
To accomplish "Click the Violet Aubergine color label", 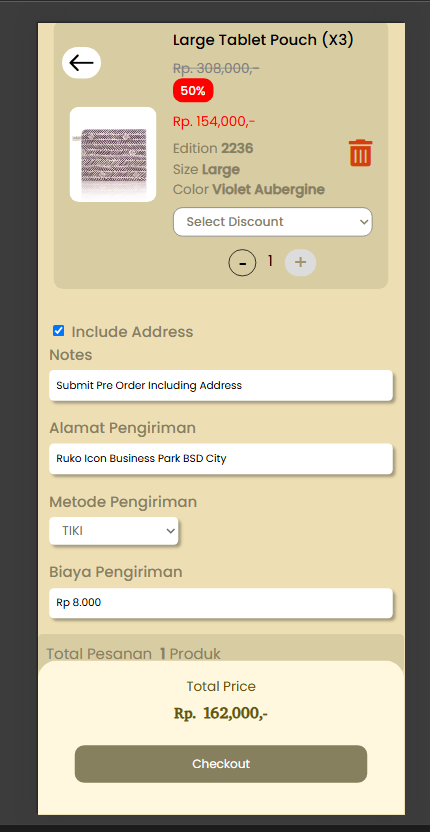I will click(x=269, y=189).
